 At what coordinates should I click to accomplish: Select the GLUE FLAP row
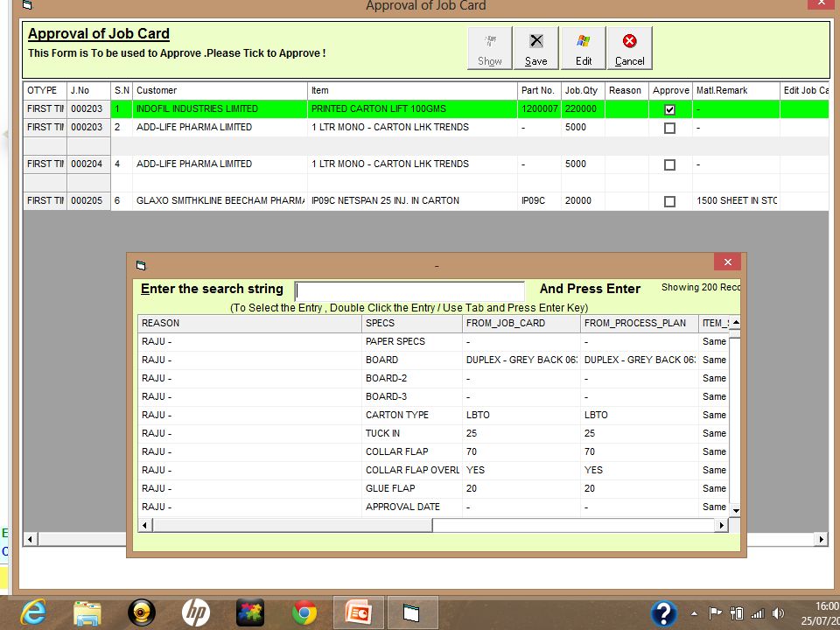[x=433, y=488]
